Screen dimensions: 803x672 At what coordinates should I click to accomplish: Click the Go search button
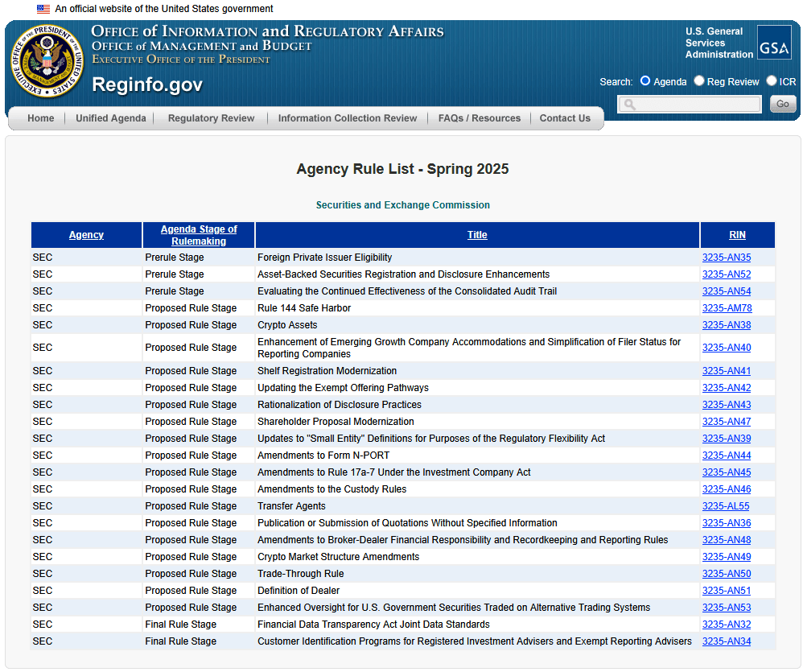coord(783,104)
